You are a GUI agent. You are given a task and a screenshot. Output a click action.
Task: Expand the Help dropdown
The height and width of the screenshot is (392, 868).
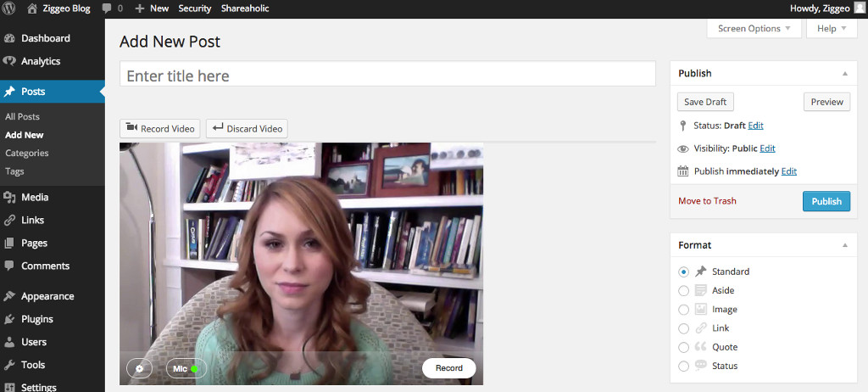click(832, 28)
